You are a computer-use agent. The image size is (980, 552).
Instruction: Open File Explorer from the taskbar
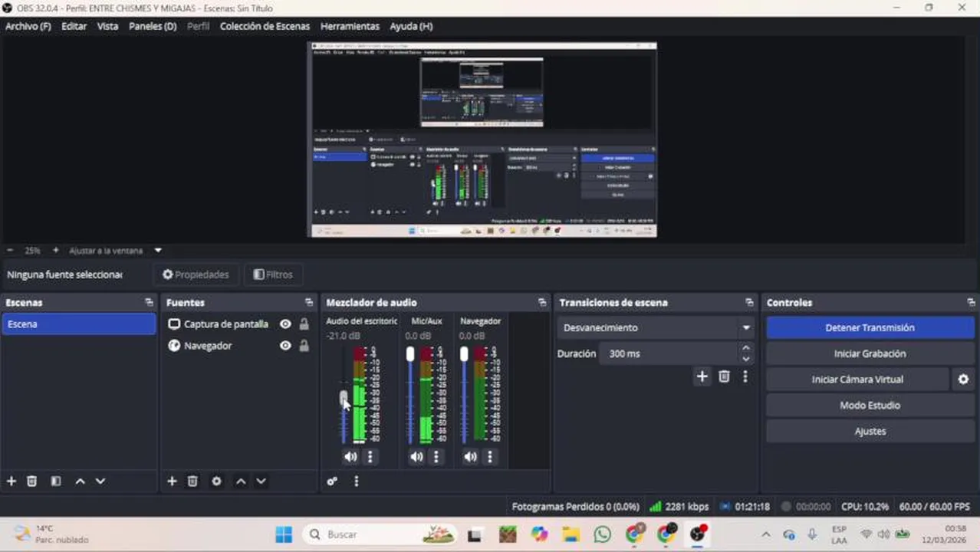tap(571, 534)
